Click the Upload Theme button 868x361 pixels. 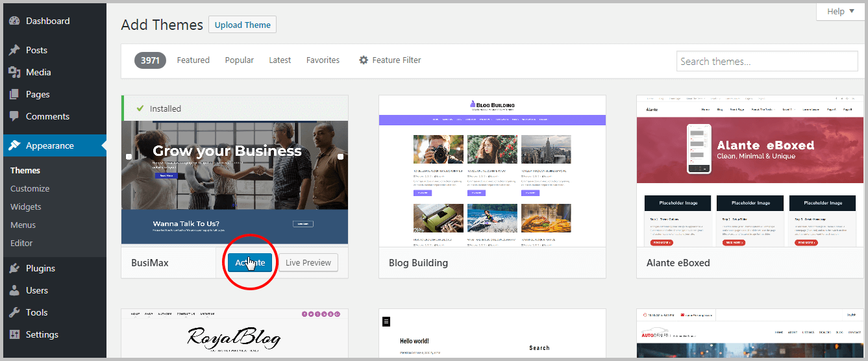tap(242, 25)
